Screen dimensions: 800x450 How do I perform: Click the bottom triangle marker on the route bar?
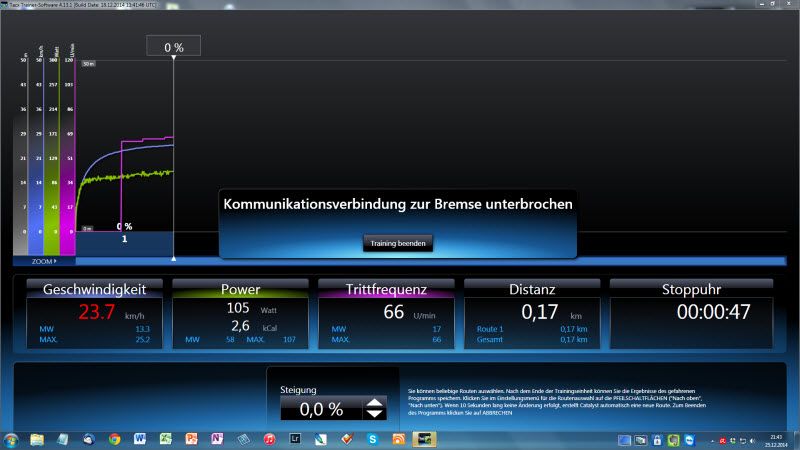(173, 259)
